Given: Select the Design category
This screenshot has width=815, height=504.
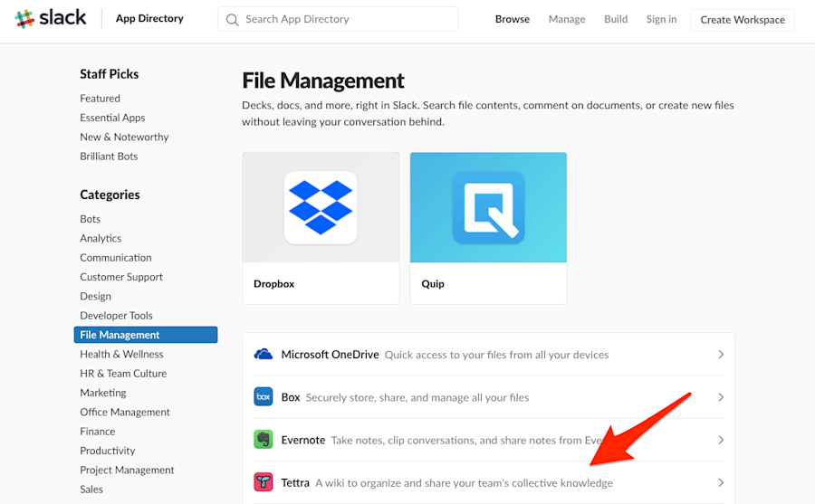Looking at the screenshot, I should 95,296.
